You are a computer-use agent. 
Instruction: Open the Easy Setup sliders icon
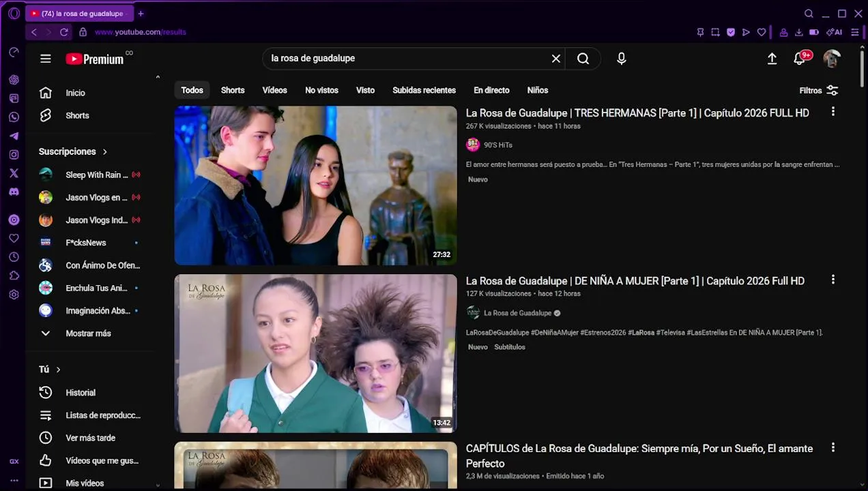point(855,32)
